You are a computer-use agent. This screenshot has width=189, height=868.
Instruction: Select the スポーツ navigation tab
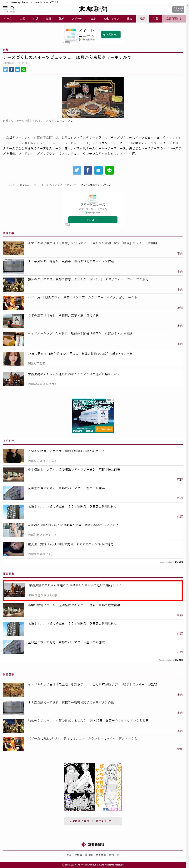[x=77, y=19]
